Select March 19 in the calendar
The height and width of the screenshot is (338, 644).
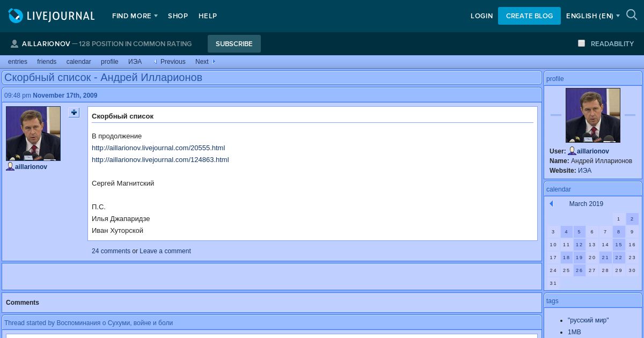click(x=579, y=258)
